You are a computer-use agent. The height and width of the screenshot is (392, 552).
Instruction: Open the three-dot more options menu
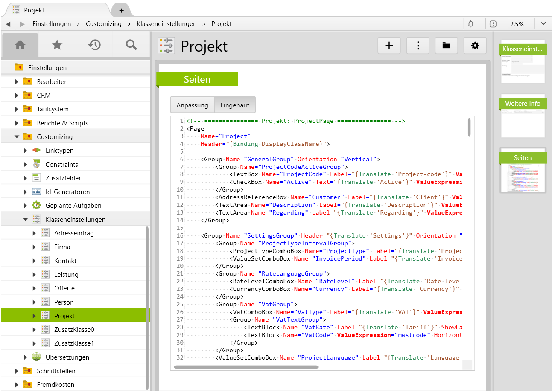pos(418,46)
